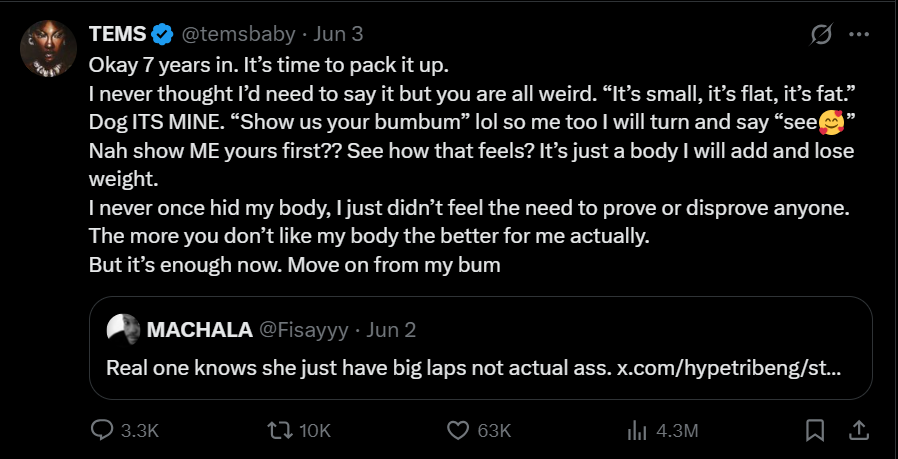Click the MACHALA avatar in quoted tweet
The width and height of the screenshot is (898, 459).
tap(122, 330)
